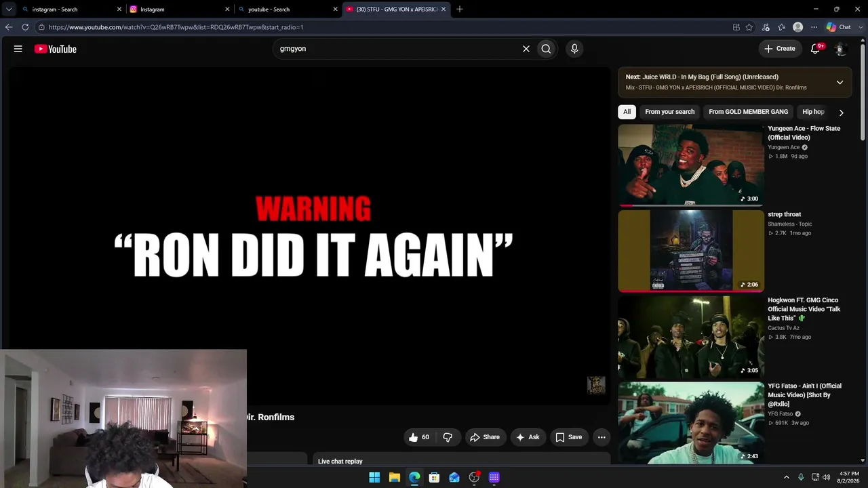Reload the page with the refresh icon
Viewport: 868px width, 488px height.
click(x=25, y=27)
